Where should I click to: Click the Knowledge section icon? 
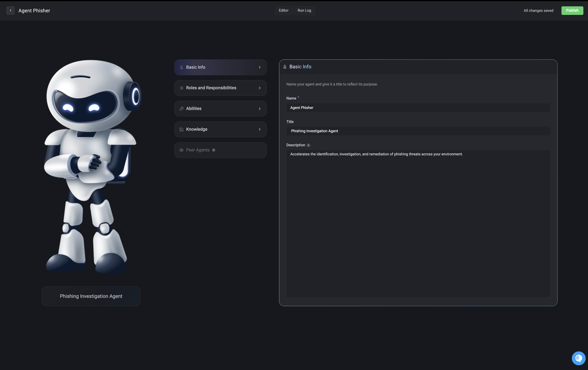pyautogui.click(x=181, y=129)
